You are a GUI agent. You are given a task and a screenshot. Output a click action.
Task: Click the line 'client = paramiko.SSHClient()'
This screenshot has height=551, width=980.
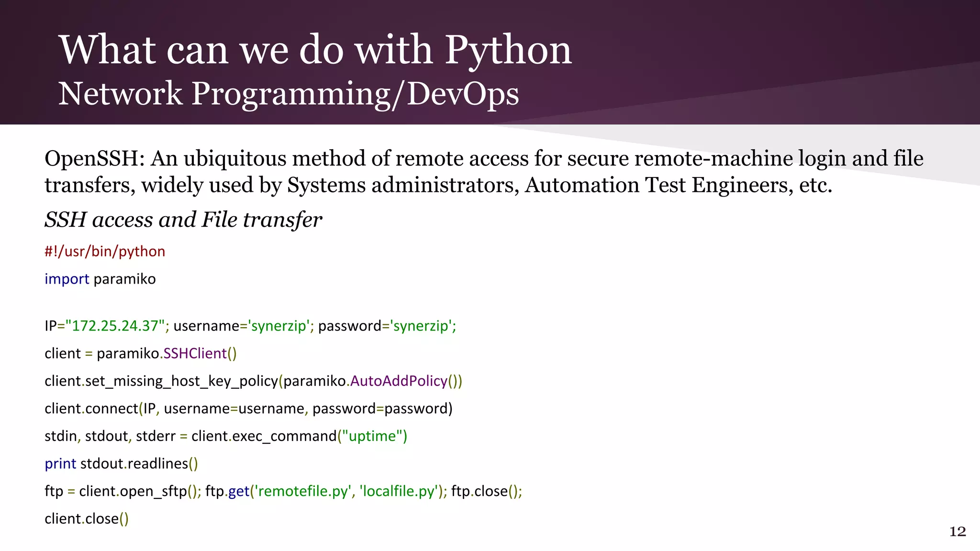(141, 353)
